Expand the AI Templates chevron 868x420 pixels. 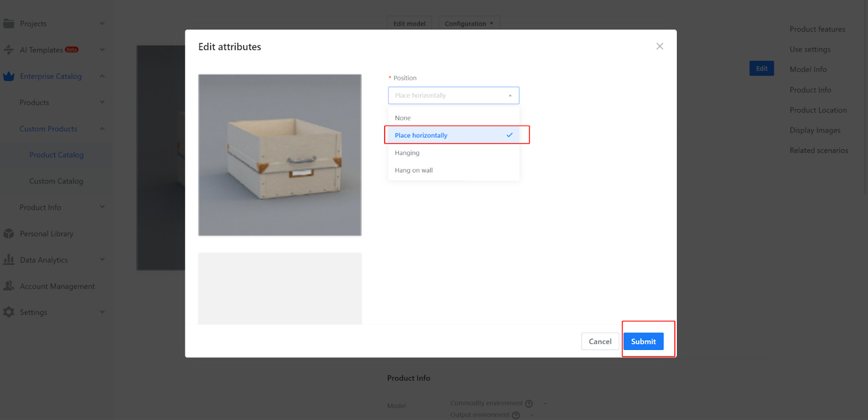point(102,50)
